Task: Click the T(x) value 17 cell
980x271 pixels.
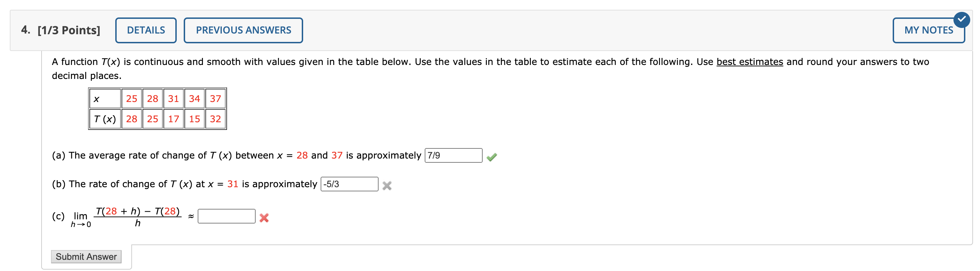Action: pos(174,119)
